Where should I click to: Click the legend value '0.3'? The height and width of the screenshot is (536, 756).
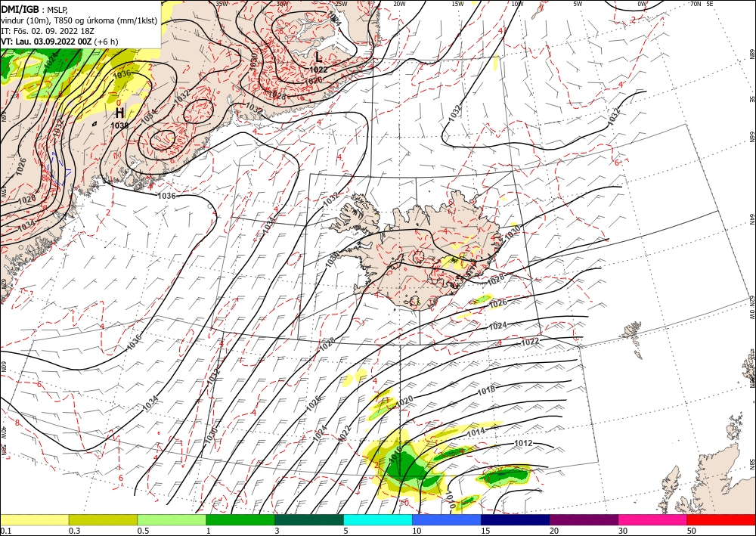[73, 531]
